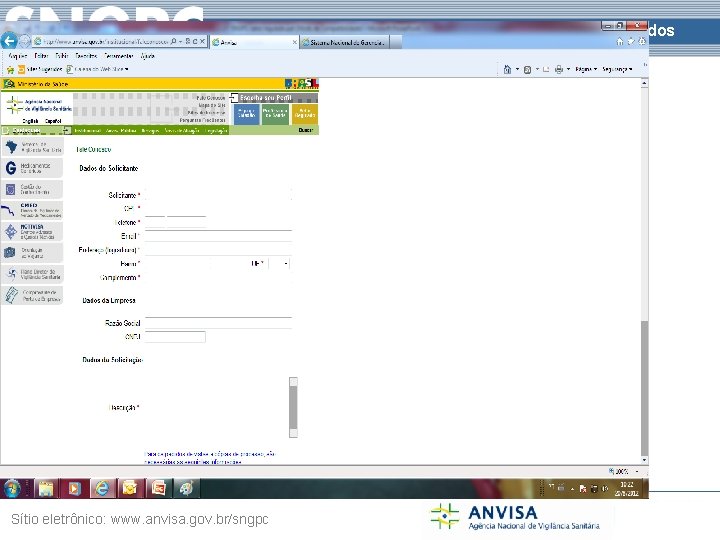The image size is (720, 540).
Task: Open the Perguntas Frequentes link
Action: click(202, 120)
